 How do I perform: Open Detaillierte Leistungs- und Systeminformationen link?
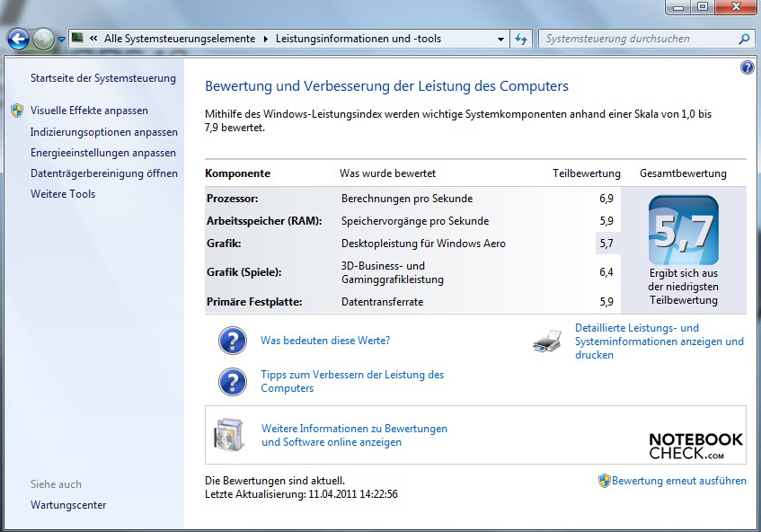659,341
